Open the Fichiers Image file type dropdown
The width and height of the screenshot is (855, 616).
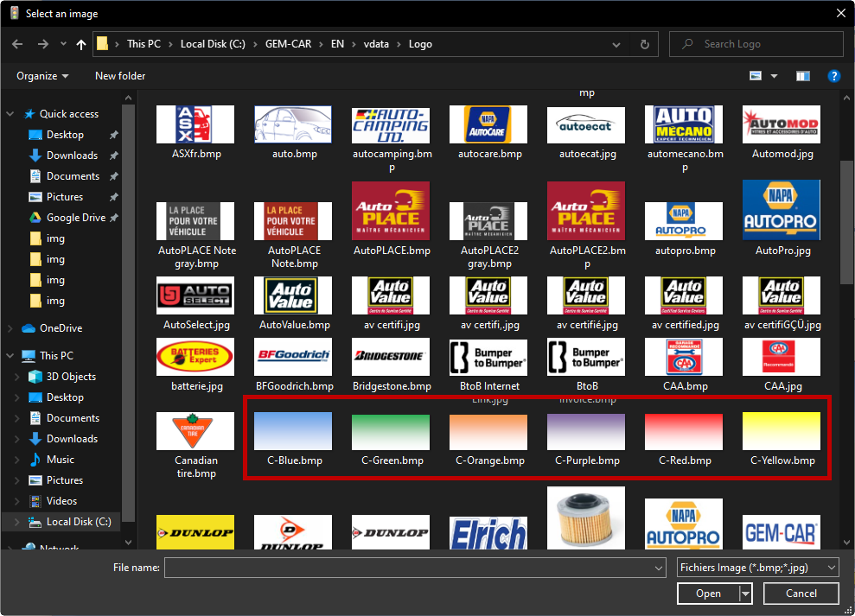(x=757, y=568)
